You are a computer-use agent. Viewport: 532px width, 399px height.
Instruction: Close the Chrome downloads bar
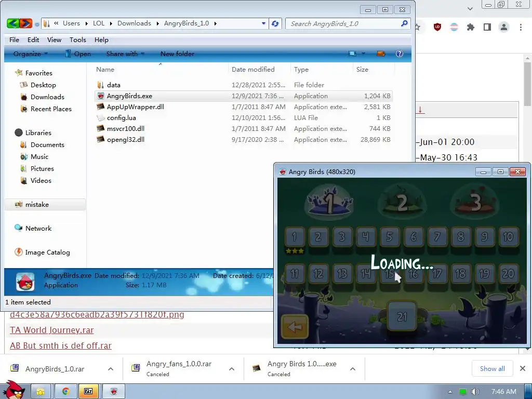pyautogui.click(x=523, y=368)
